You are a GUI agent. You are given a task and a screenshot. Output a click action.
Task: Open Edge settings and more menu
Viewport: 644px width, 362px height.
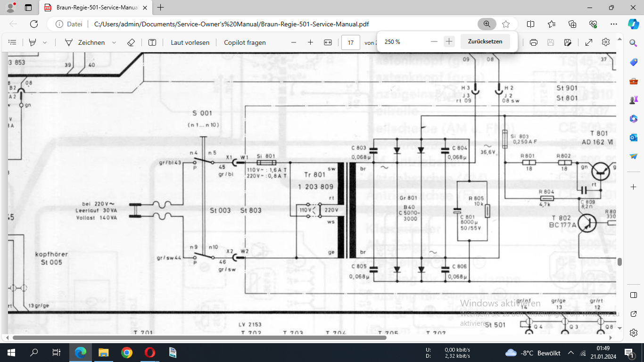pyautogui.click(x=613, y=24)
